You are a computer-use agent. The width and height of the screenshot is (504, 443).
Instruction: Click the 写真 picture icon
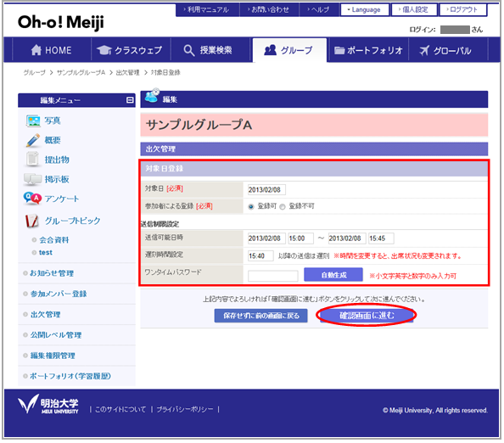pyautogui.click(x=33, y=121)
